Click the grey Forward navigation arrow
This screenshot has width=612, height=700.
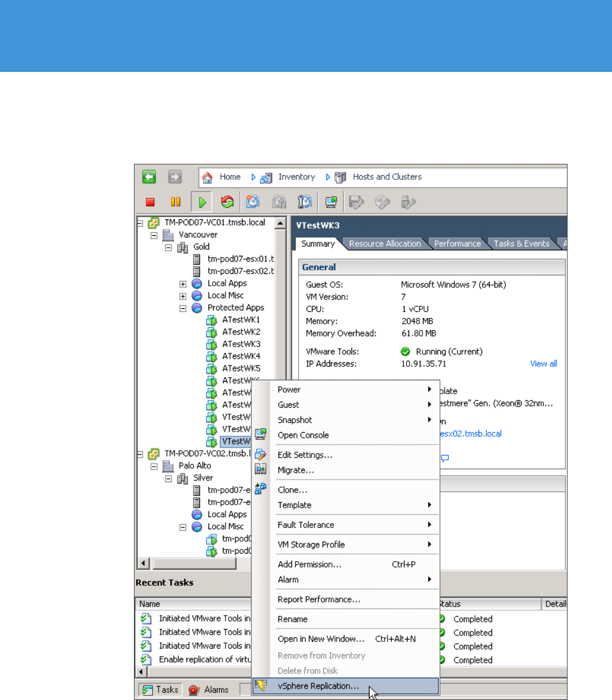174,177
